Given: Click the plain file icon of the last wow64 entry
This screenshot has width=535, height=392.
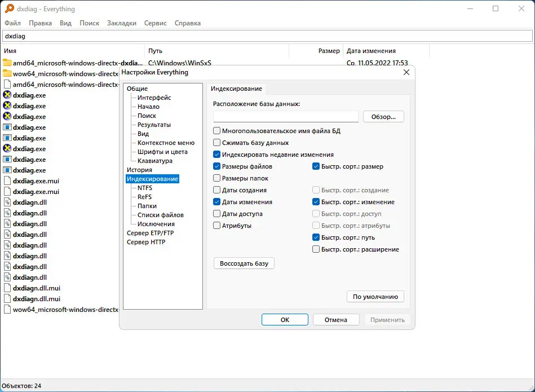Looking at the screenshot, I should [x=7, y=309].
